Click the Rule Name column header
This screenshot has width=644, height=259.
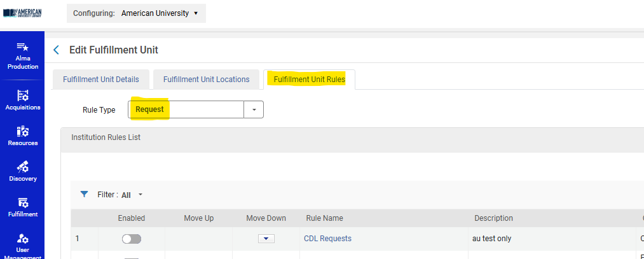point(324,218)
